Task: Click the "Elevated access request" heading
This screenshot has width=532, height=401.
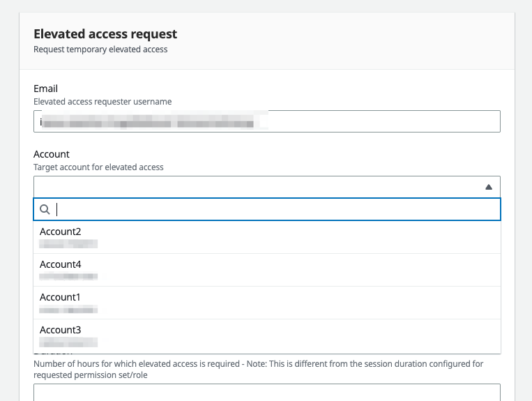Action: (x=105, y=34)
